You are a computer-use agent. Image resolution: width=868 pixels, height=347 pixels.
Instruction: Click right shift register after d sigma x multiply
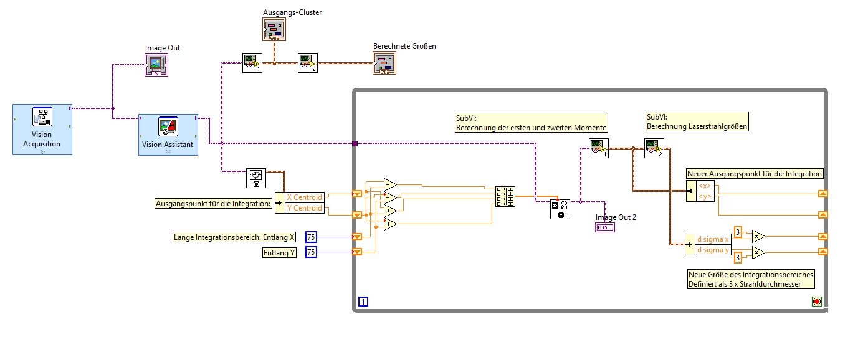[823, 237]
